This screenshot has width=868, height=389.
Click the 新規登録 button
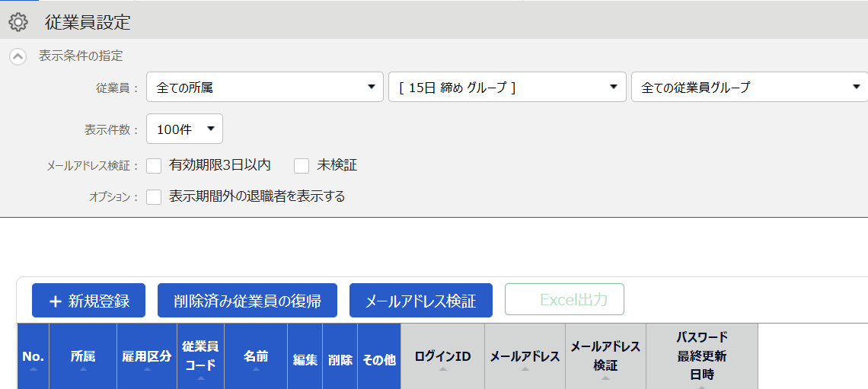coord(88,301)
